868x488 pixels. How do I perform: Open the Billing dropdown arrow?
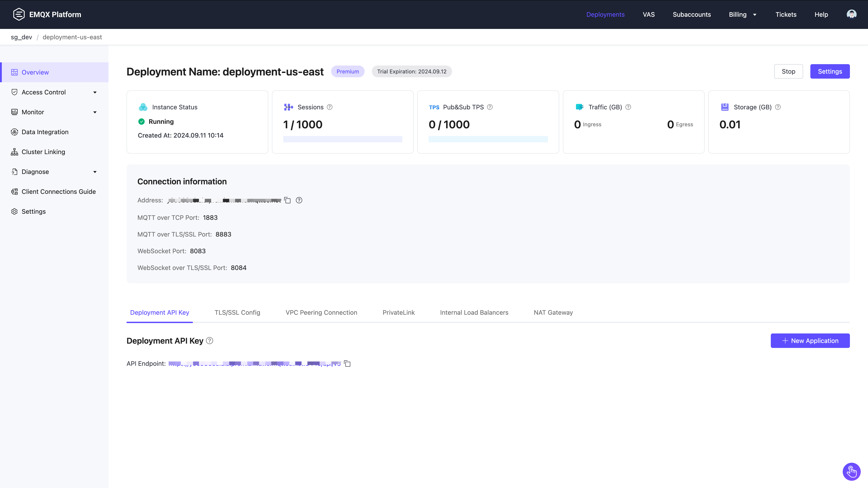755,14
